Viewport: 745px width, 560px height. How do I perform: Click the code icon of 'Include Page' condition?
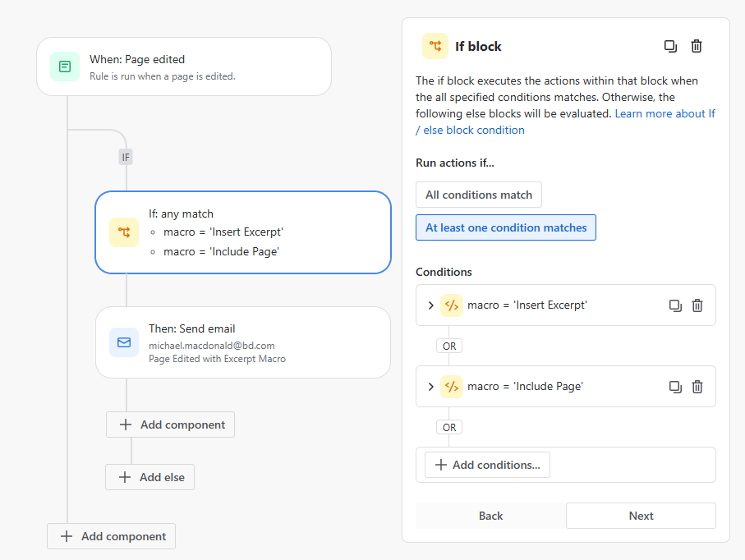tap(452, 387)
